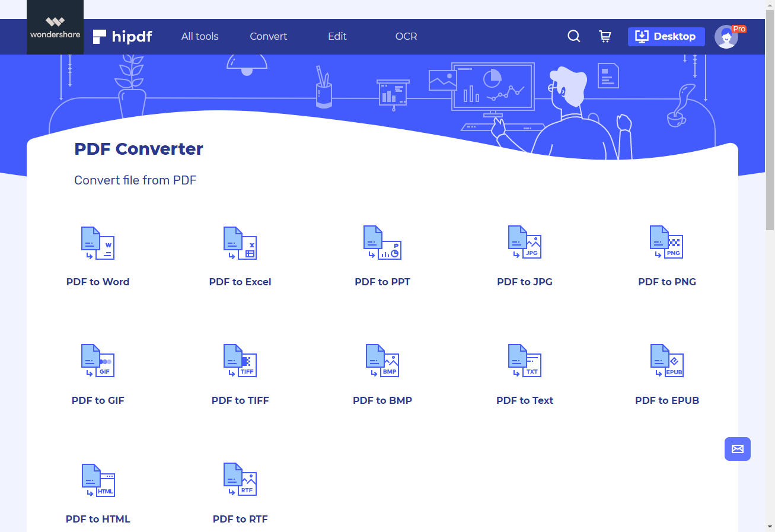Screen dimensions: 775x532
Task: Open the PDF to BMP converter icon
Action: [x=382, y=361]
